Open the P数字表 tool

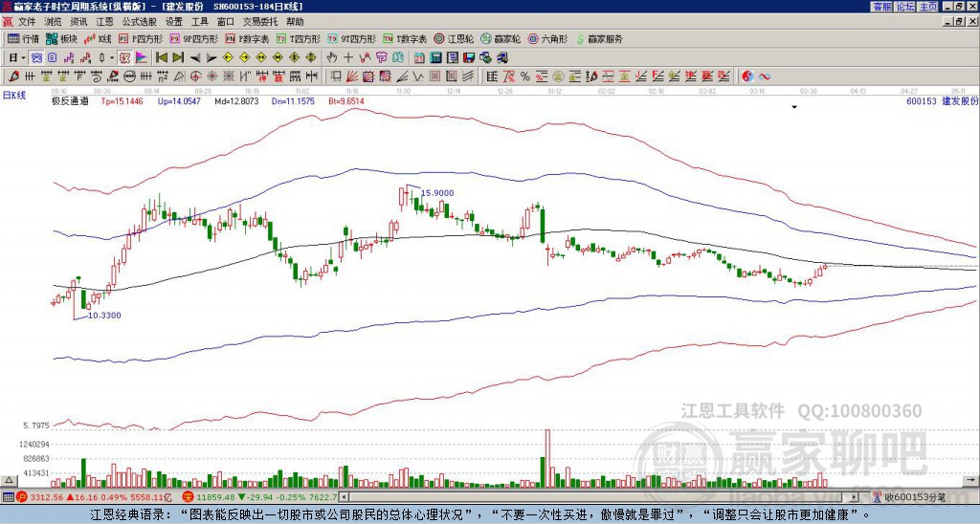point(247,38)
